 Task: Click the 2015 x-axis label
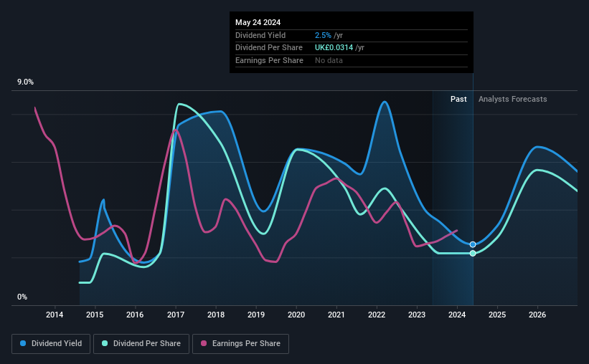pyautogui.click(x=95, y=315)
